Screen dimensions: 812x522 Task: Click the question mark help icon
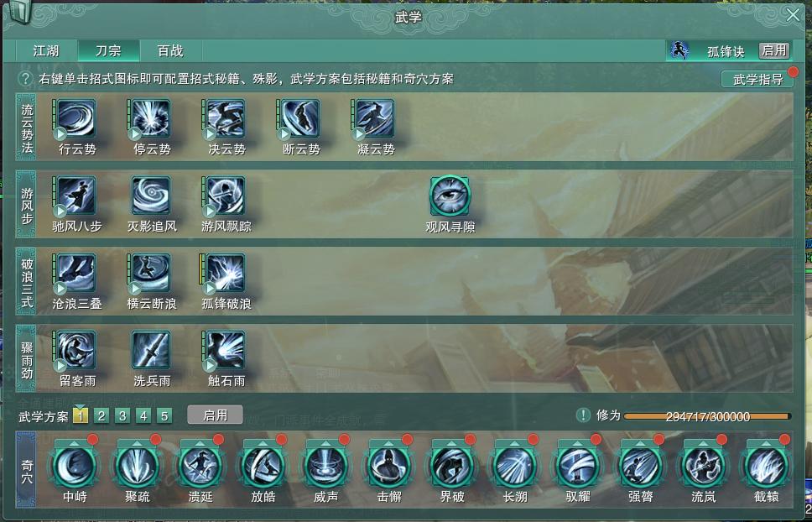click(x=25, y=79)
